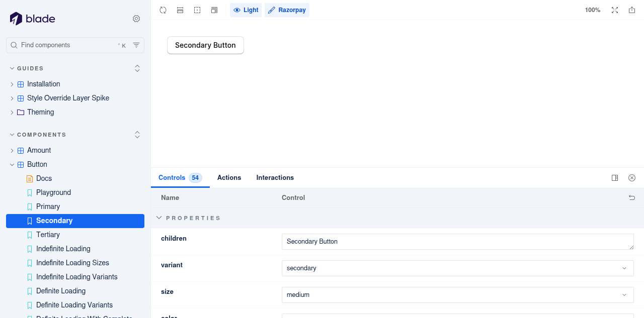Click the backgrounds toolbar icon
This screenshot has width=644, height=318.
point(214,10)
